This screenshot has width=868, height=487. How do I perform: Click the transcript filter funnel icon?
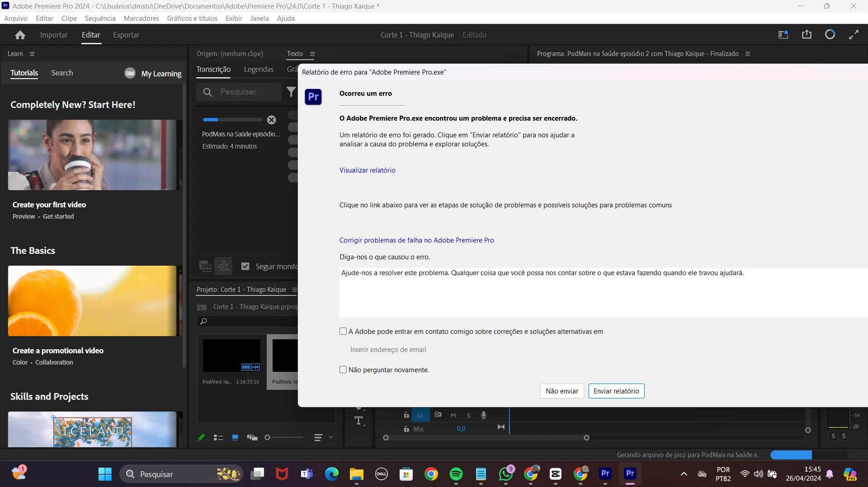point(291,92)
